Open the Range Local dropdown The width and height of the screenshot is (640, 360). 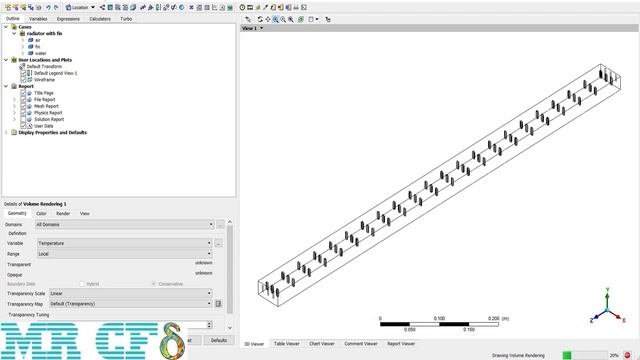(124, 254)
